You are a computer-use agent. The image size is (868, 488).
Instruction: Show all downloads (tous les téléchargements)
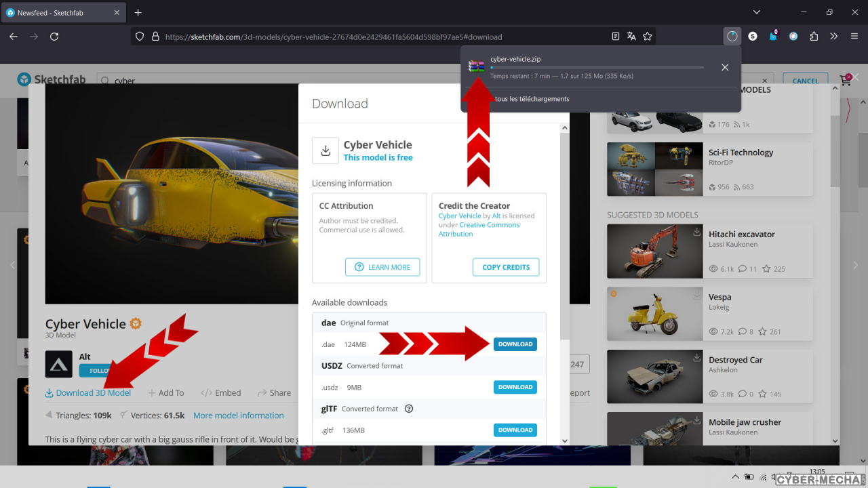532,99
